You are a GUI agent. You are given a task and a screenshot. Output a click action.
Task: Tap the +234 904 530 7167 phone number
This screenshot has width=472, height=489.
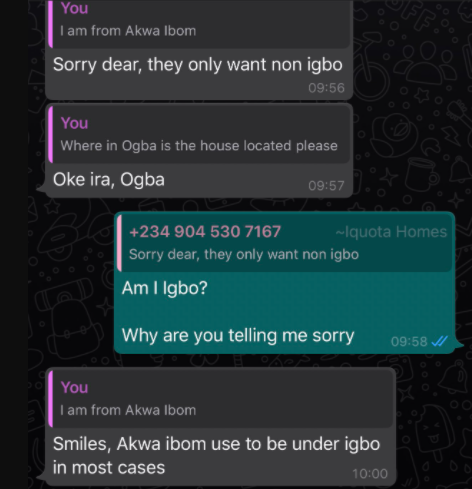[205, 232]
